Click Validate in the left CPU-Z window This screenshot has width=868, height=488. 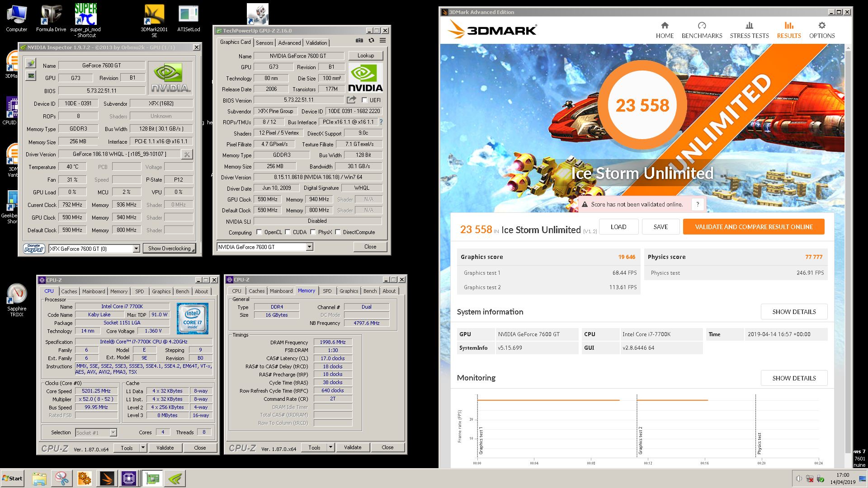pyautogui.click(x=165, y=448)
